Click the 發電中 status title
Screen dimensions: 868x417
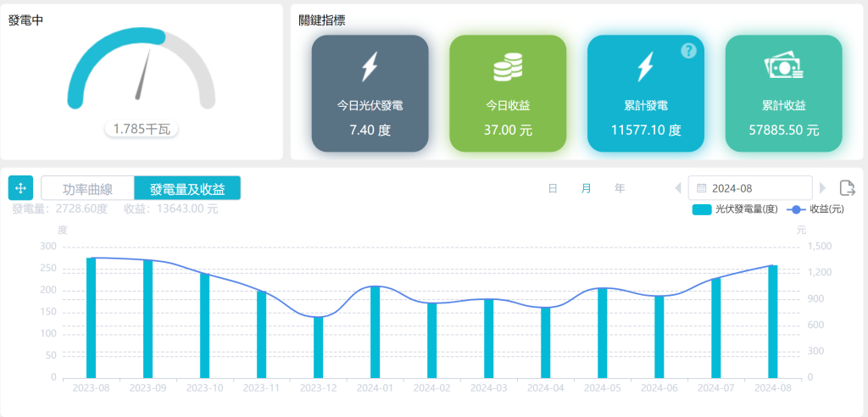[x=26, y=21]
